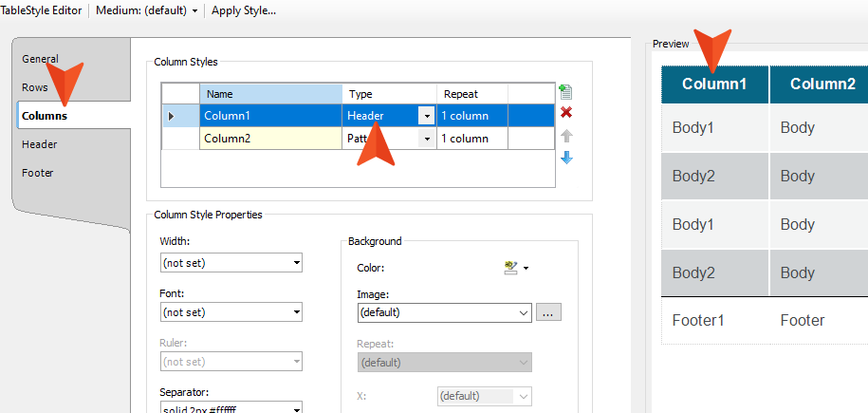Click the Repeat cell of Column1
The image size is (868, 413).
tap(471, 116)
